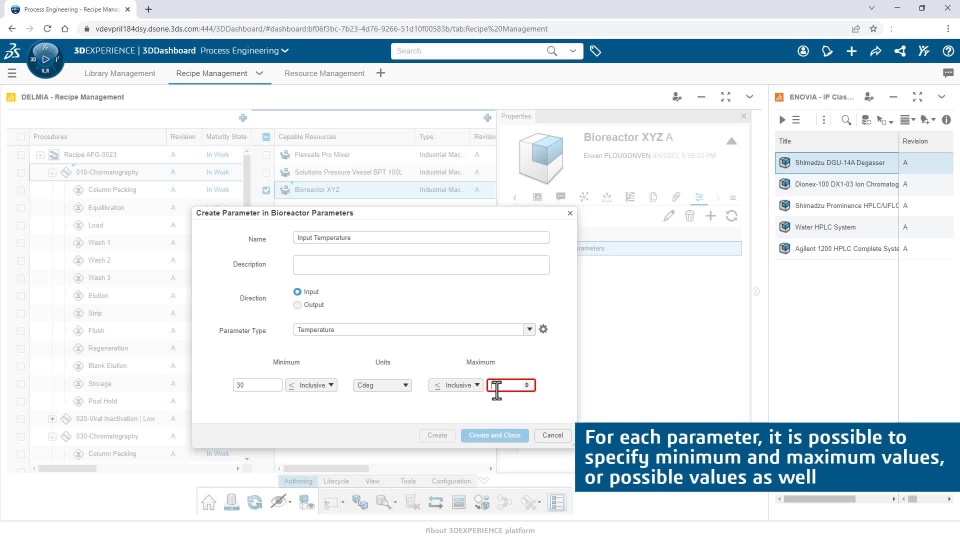Toggle the Procedures header select-all checkbox
The width and height of the screenshot is (960, 540).
tap(21, 137)
